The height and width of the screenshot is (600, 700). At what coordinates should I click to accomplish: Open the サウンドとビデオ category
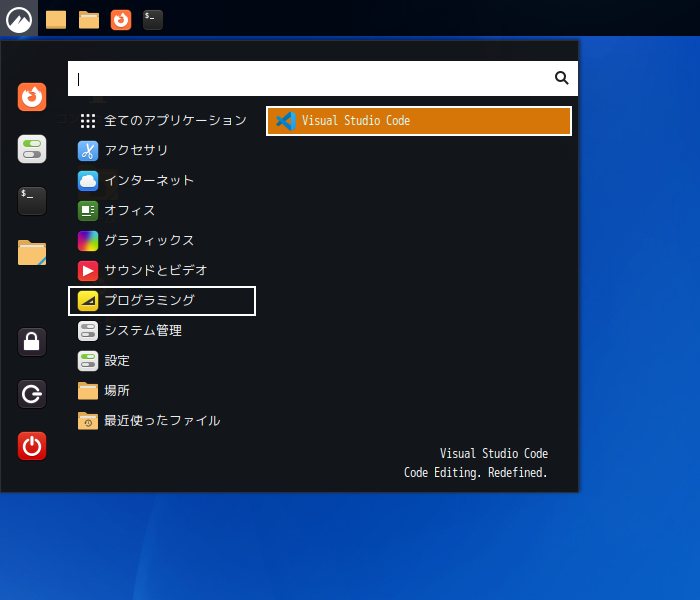162,271
